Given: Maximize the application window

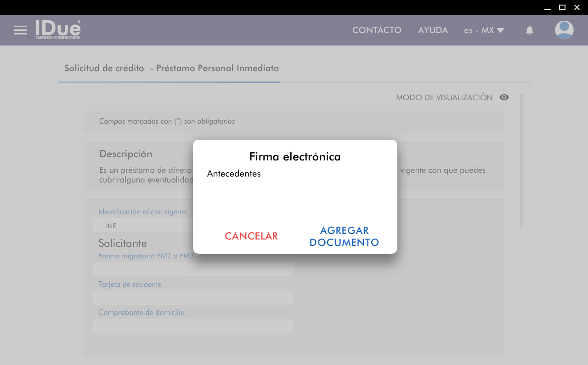Looking at the screenshot, I should 562,7.
